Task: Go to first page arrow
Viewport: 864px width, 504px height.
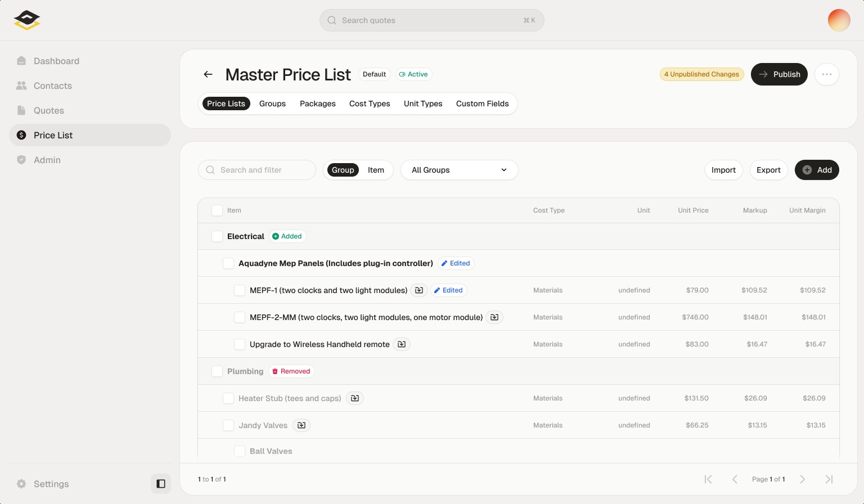Action: pyautogui.click(x=708, y=479)
